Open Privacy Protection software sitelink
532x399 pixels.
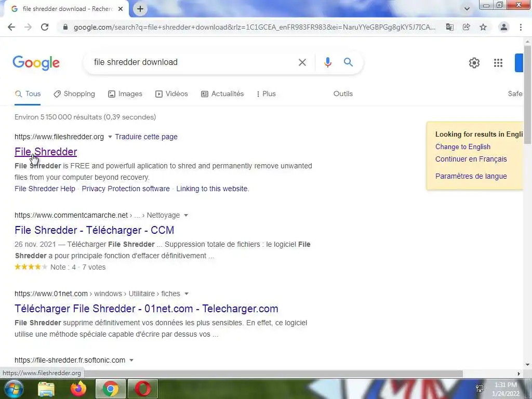pyautogui.click(x=126, y=189)
